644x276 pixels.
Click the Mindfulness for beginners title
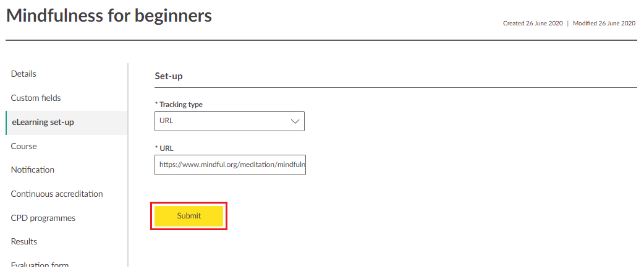(x=109, y=16)
